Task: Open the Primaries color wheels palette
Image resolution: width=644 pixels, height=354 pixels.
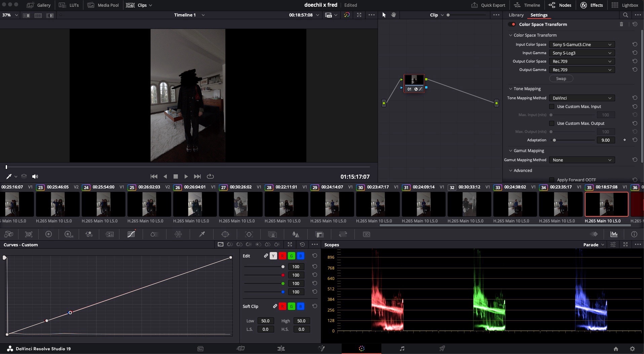Action: pos(48,234)
